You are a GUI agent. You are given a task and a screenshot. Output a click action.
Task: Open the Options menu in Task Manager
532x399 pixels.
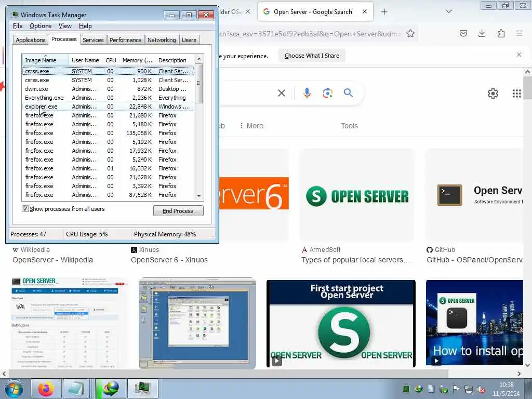pos(41,26)
